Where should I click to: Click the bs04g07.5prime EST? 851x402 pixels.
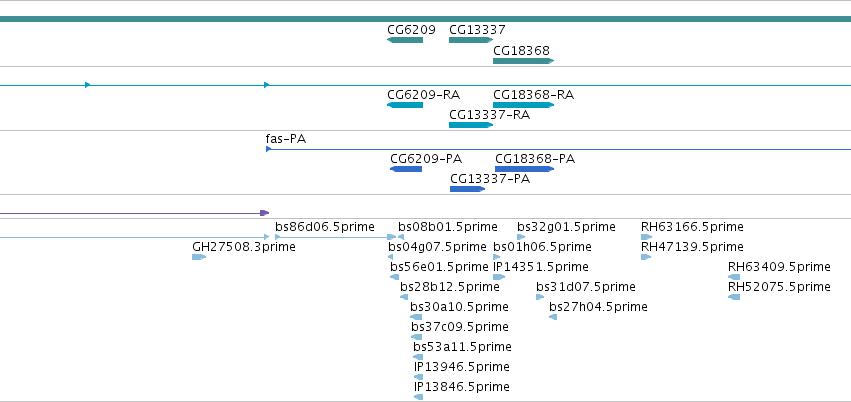(x=391, y=257)
